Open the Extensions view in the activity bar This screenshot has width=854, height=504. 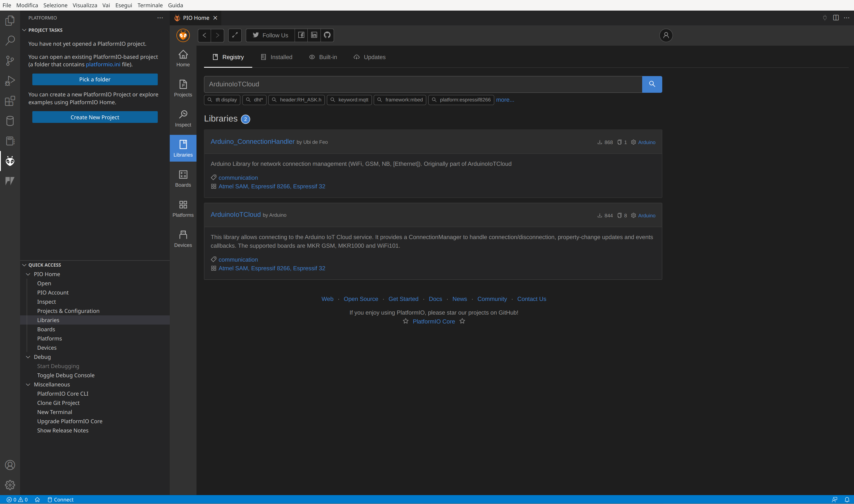[x=10, y=101]
